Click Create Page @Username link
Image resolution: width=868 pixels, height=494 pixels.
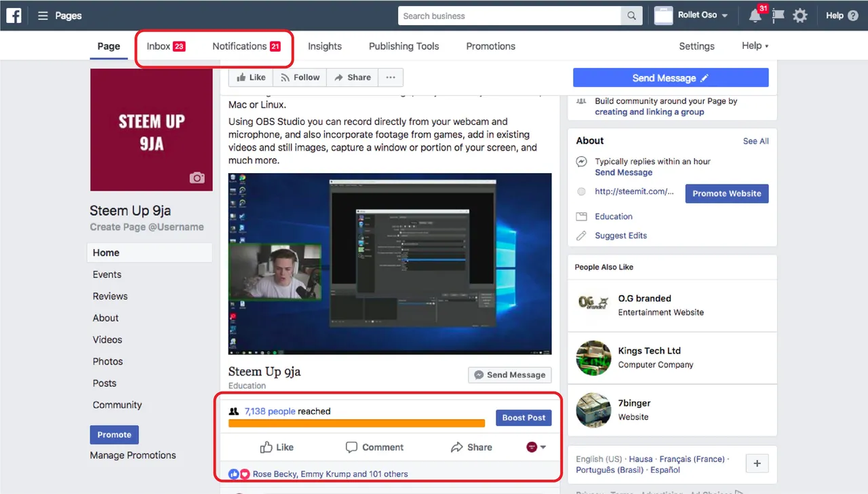click(x=146, y=227)
